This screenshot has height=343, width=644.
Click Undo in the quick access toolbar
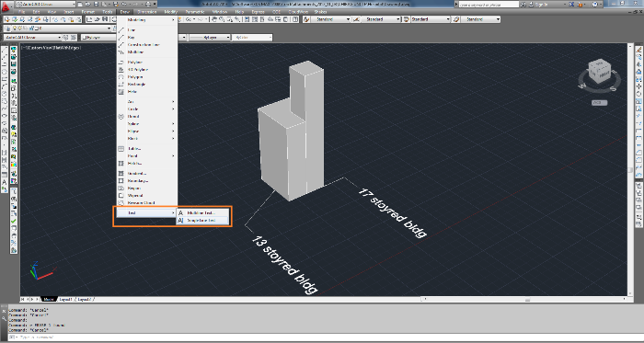click(x=124, y=4)
